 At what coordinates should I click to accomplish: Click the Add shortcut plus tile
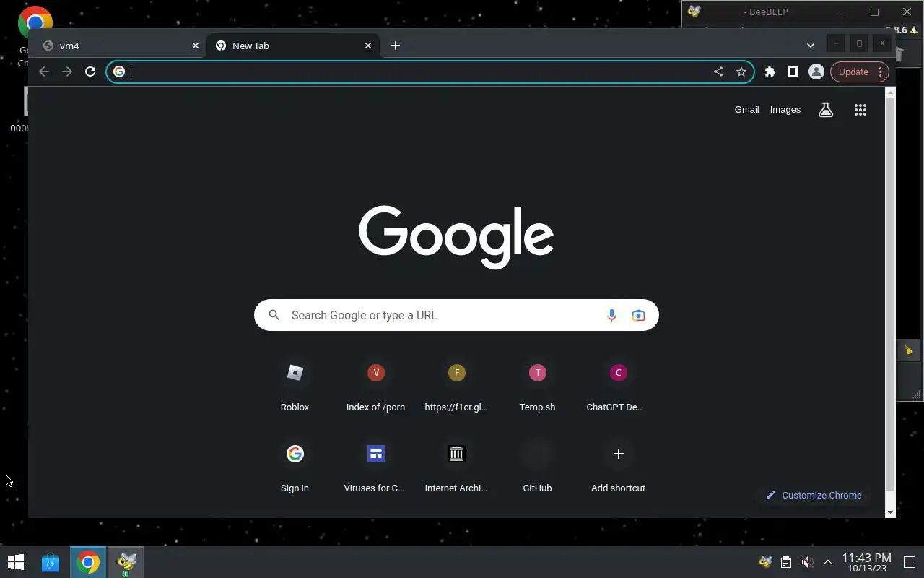point(618,467)
